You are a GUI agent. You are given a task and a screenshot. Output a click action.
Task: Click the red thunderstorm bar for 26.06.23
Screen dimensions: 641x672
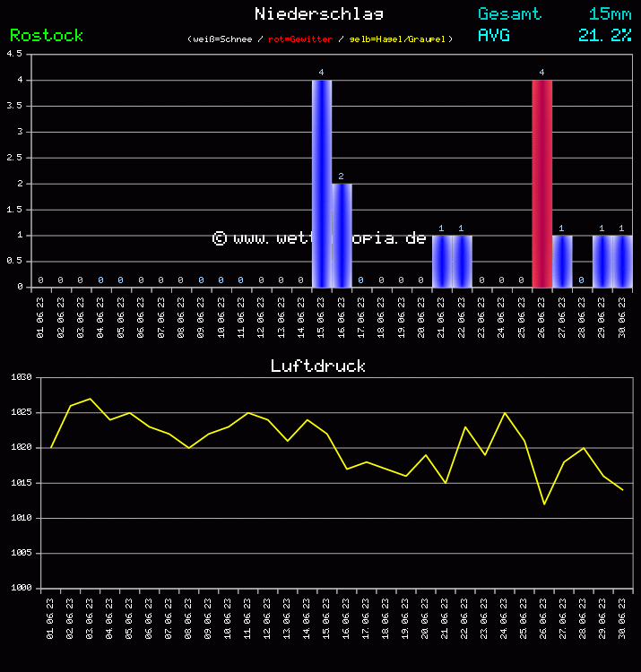[541, 184]
